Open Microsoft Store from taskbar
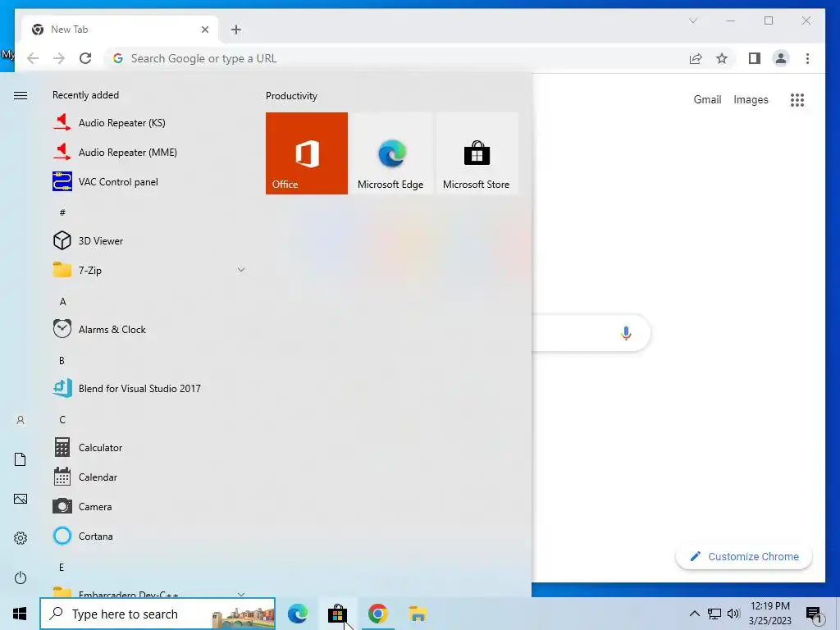 point(337,614)
